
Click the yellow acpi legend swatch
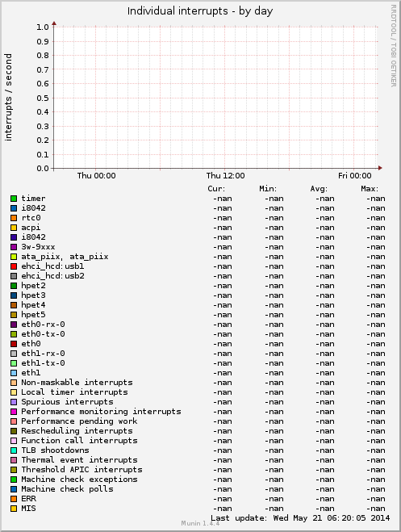tap(14, 228)
